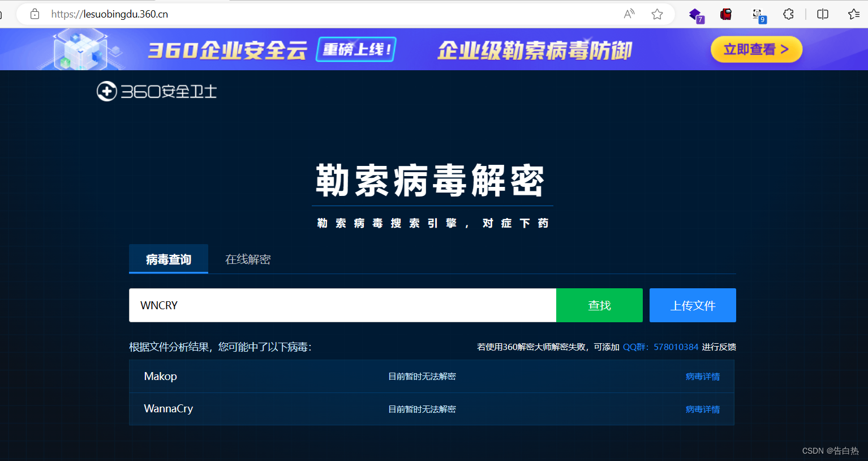Viewport: 868px width, 461px height.
Task: Click the 勒索病毒解密 heading
Action: 431,181
